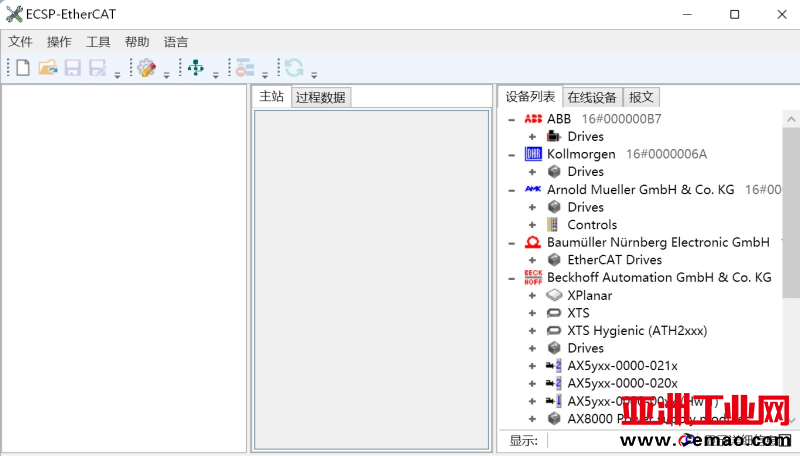
Task: Collapse Beckhoff Automation GmbH node
Action: point(512,278)
